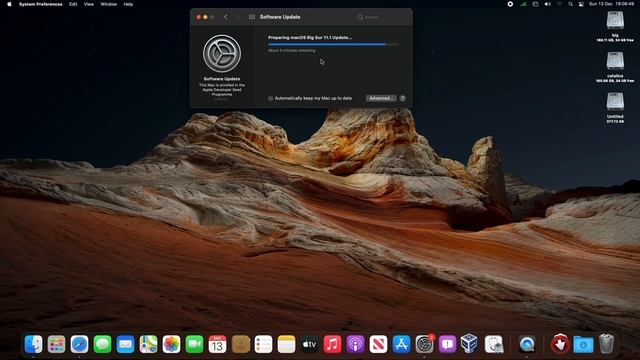Image resolution: width=640 pixels, height=360 pixels.
Task: Open Reminders from the Dock
Action: click(x=264, y=344)
